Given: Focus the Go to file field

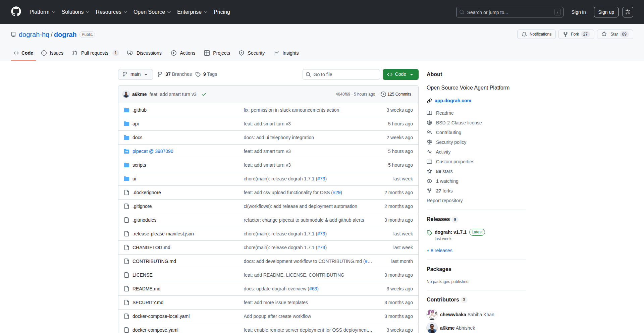Looking at the screenshot, I should (341, 74).
